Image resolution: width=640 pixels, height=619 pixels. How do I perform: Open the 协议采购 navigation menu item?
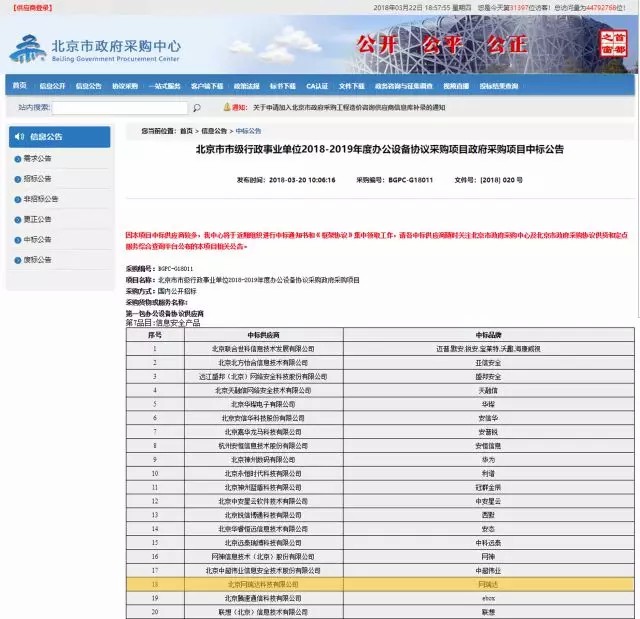(x=125, y=86)
